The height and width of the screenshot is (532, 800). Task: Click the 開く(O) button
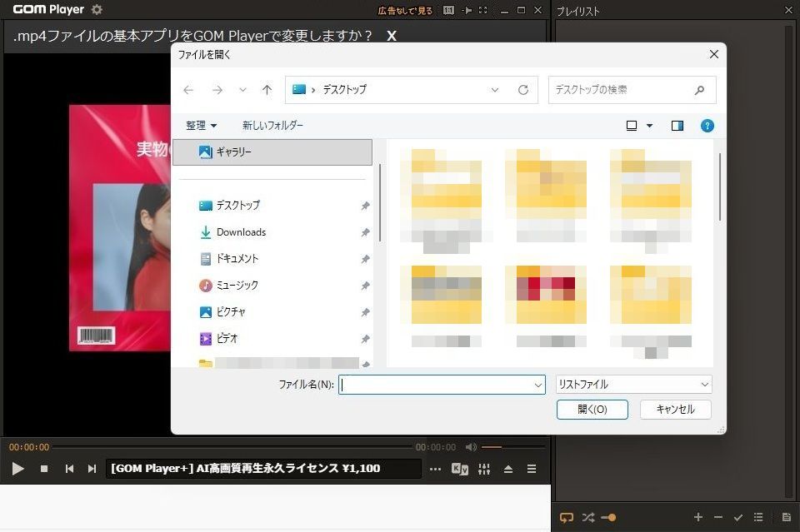[592, 410]
